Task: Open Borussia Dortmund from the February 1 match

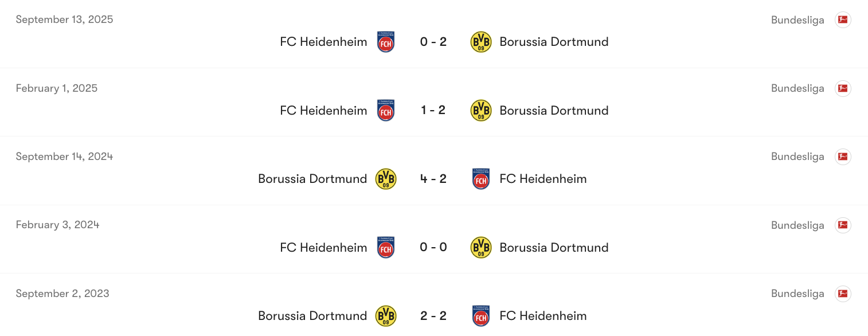Action: tap(554, 110)
